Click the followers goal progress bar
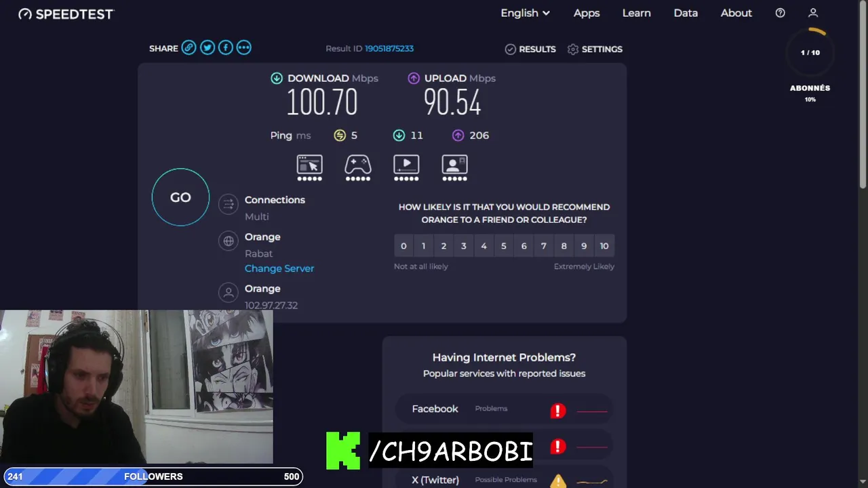868x488 pixels. click(x=153, y=476)
